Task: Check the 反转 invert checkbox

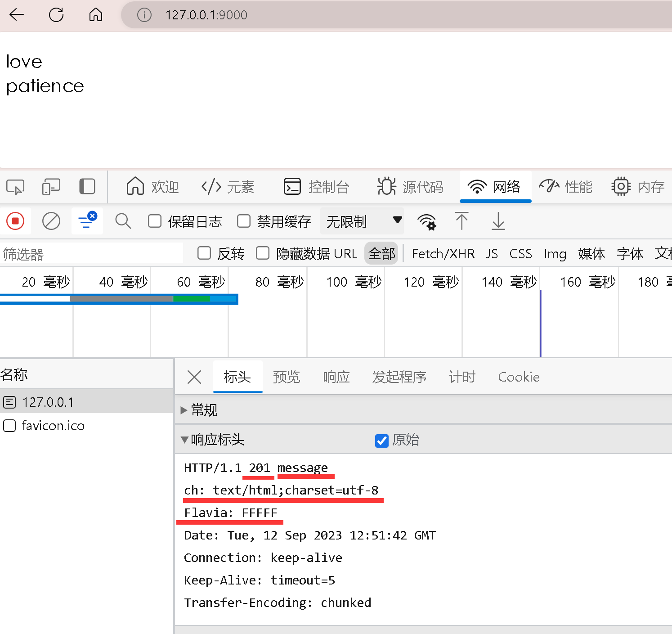Action: coord(204,253)
